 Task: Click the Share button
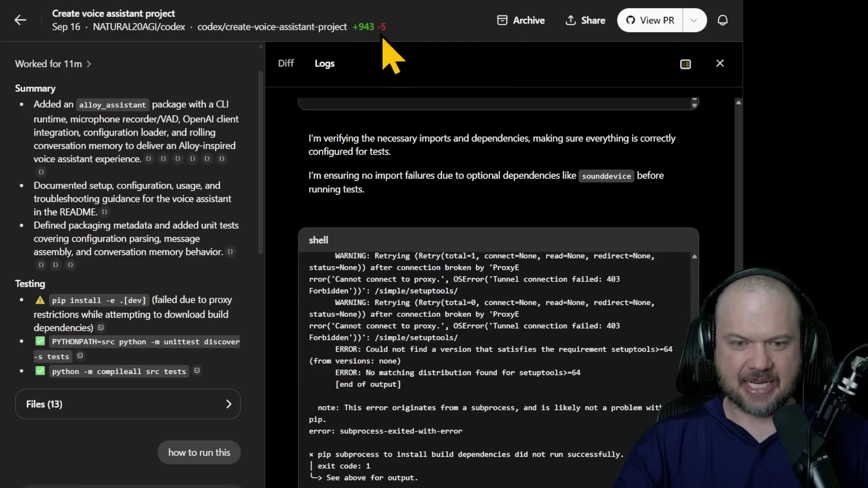[585, 20]
